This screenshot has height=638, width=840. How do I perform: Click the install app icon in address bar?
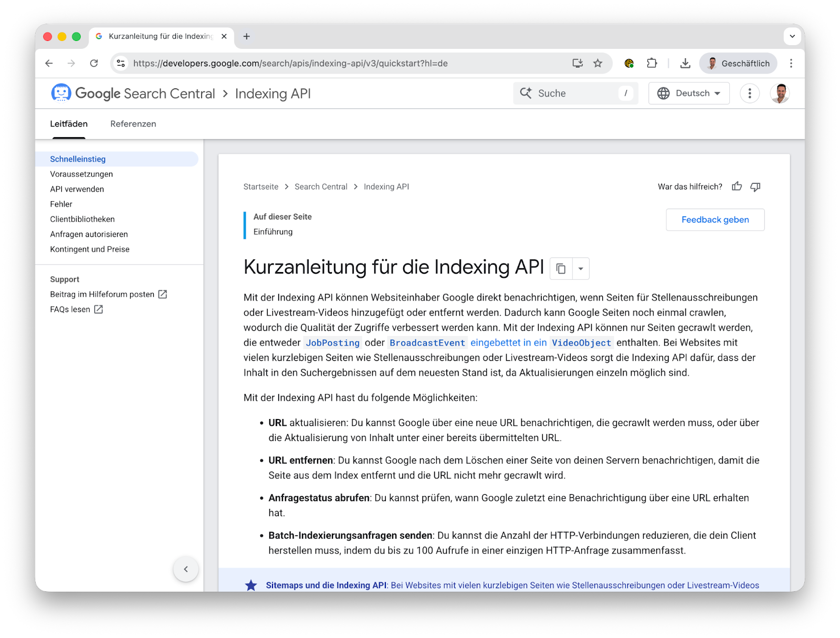(x=577, y=64)
